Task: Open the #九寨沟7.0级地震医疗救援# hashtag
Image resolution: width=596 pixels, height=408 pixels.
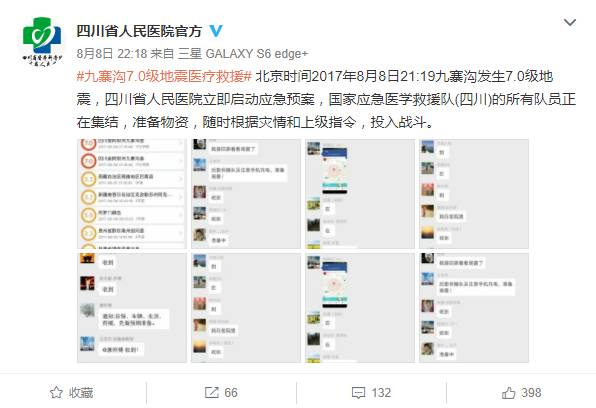Action: 164,76
